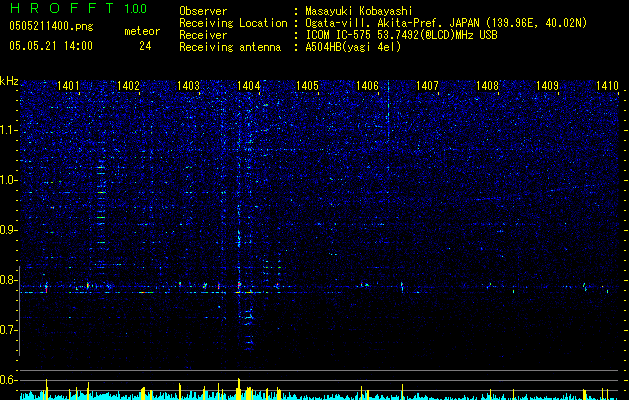Click the 1.1 kHz axis label
629x400 pixels.
[x=8, y=130]
